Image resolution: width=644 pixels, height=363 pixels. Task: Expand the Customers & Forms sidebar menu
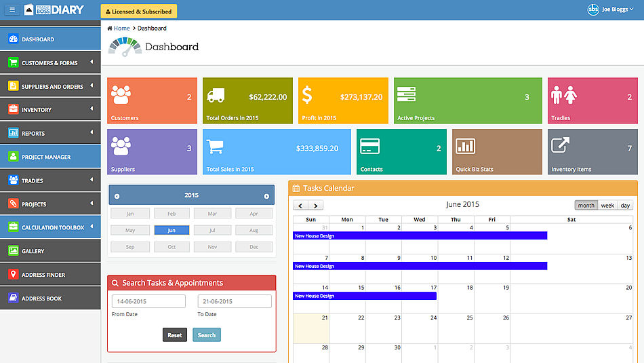click(x=50, y=63)
